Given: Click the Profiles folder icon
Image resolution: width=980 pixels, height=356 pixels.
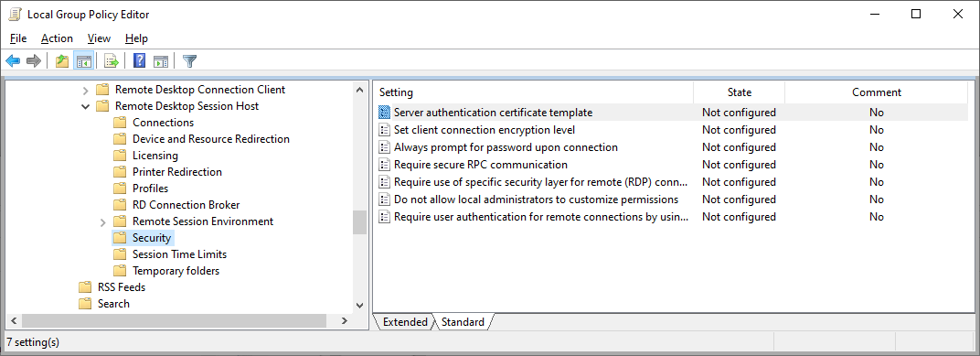Looking at the screenshot, I should tap(120, 189).
